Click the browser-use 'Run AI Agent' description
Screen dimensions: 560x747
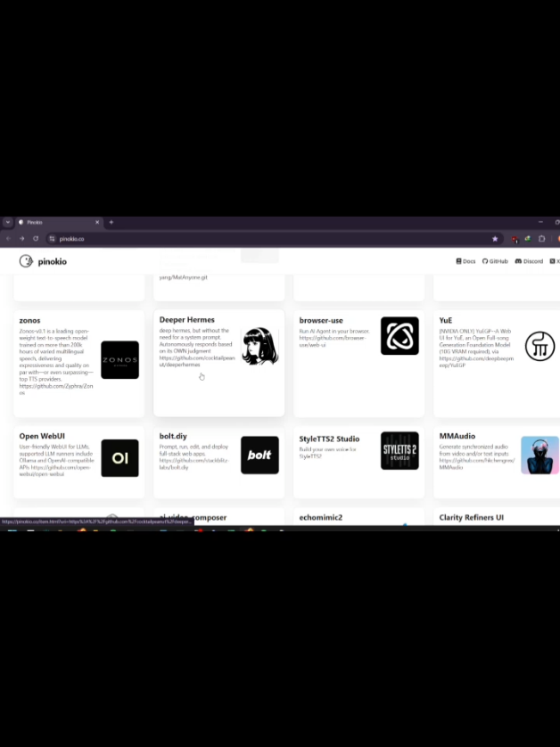tap(334, 338)
